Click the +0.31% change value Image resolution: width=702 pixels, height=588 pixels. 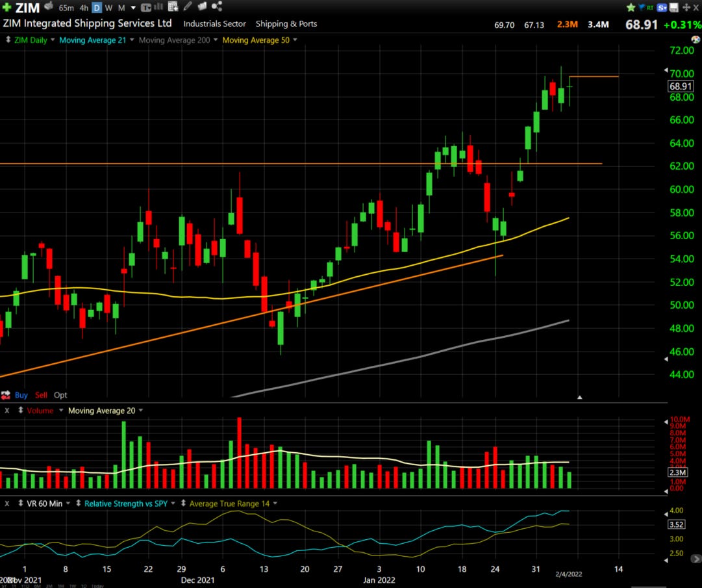click(683, 25)
